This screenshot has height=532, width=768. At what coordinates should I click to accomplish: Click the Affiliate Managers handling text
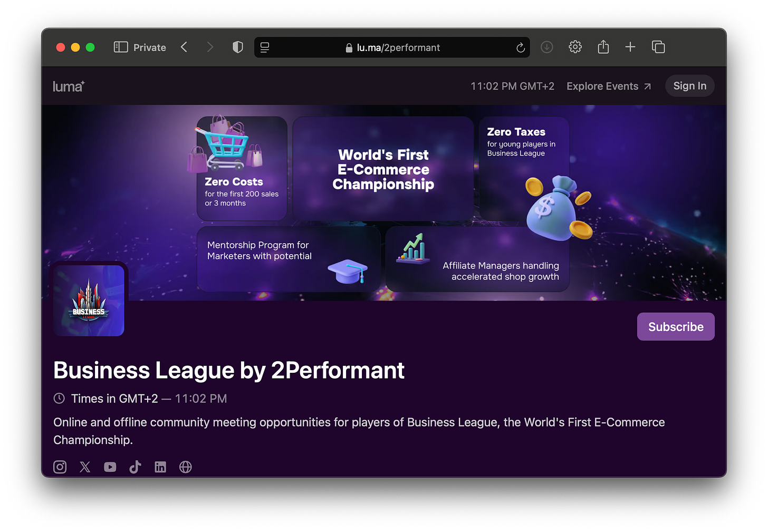point(501,271)
